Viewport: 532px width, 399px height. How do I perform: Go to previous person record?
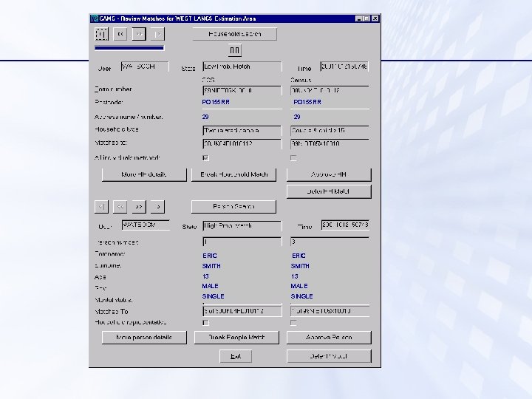coord(120,206)
